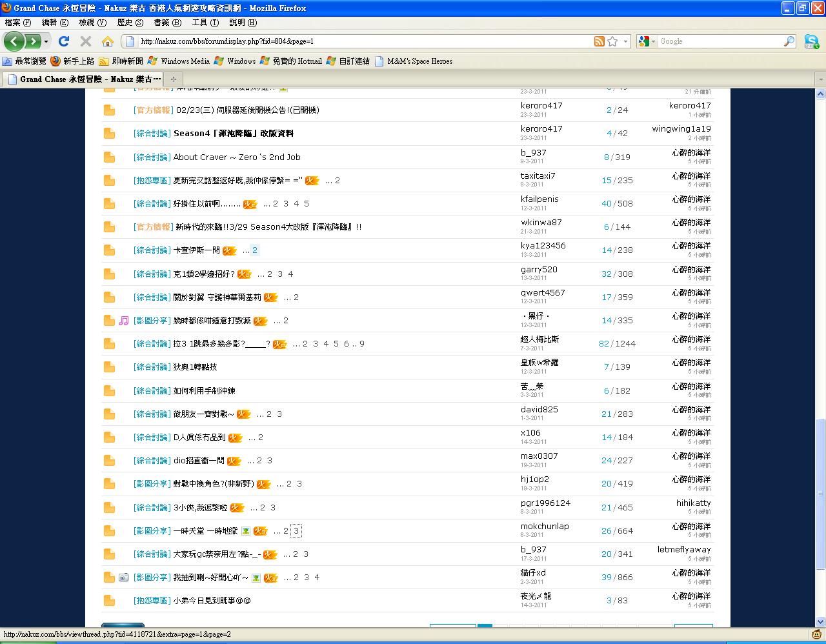Click the Firefox Back navigation button
The height and width of the screenshot is (644, 826).
[x=14, y=41]
